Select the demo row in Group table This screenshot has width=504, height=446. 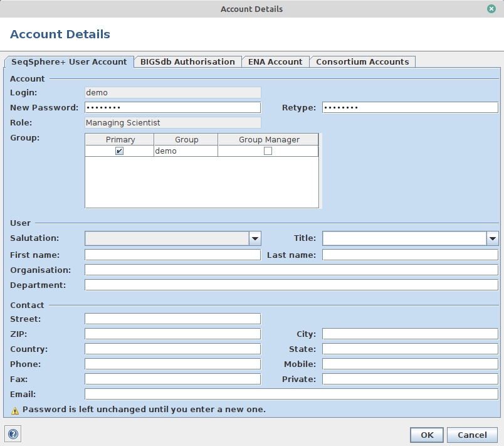(185, 151)
